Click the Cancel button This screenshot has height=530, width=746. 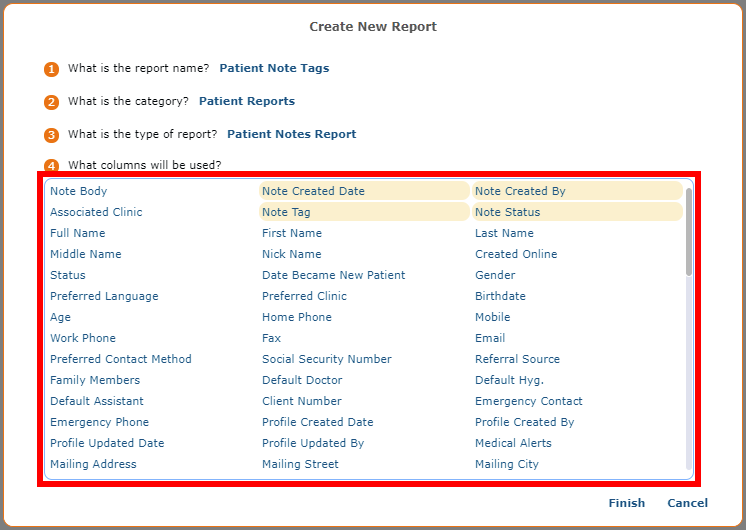click(687, 503)
